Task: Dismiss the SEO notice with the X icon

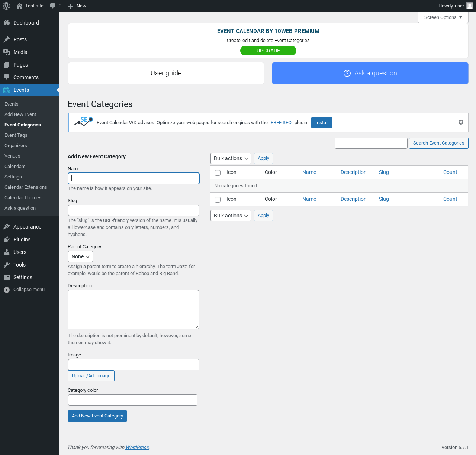Action: pyautogui.click(x=461, y=122)
